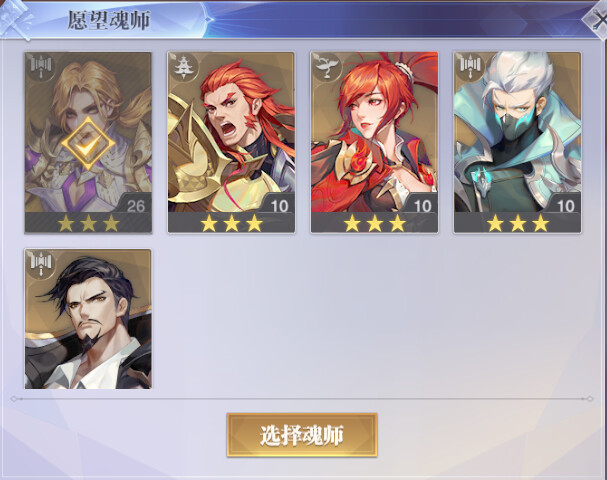This screenshot has width=607, height=480.
Task: Click the 愿望魂师 title header
Action: (109, 20)
